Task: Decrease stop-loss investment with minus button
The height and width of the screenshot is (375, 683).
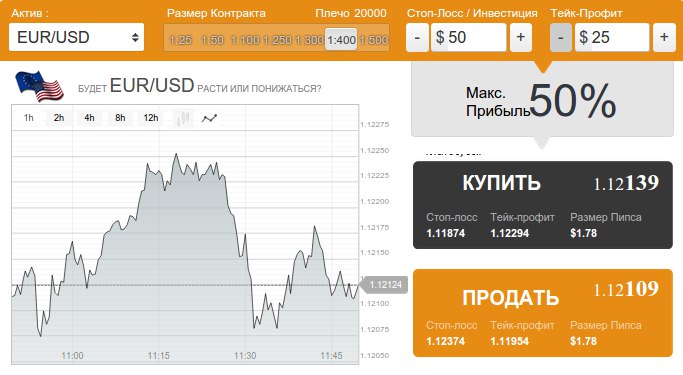Action: (417, 37)
